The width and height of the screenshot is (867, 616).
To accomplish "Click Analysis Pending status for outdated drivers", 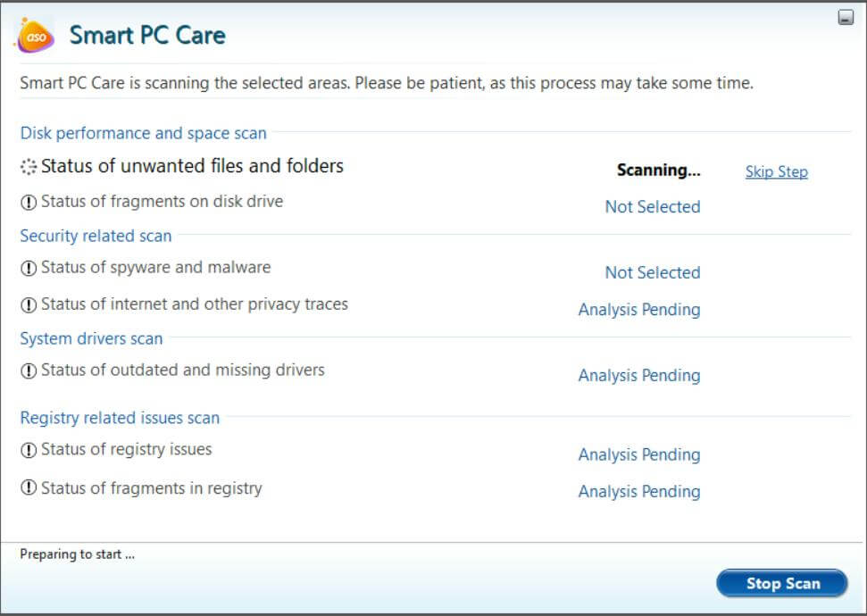I will (638, 375).
